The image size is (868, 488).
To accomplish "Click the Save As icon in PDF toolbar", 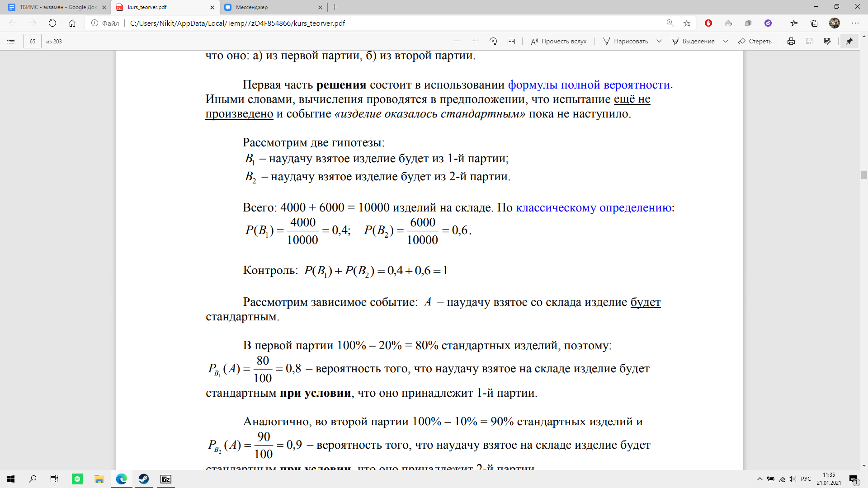I will pos(827,41).
